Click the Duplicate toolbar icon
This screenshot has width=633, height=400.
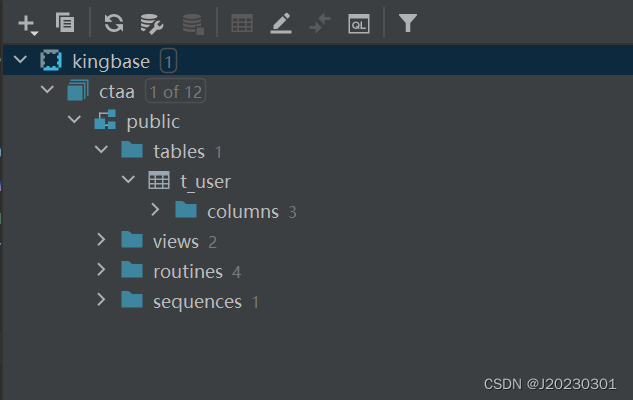click(65, 22)
